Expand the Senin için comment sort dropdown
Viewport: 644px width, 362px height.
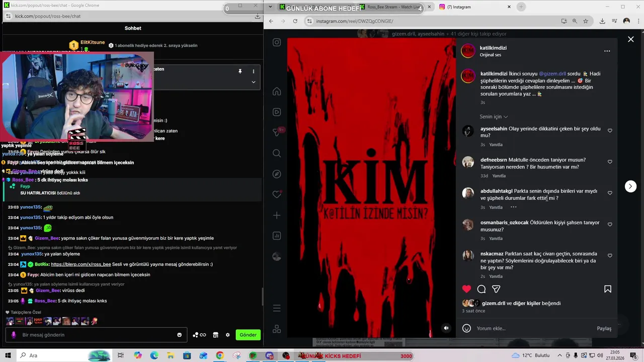tap(494, 117)
